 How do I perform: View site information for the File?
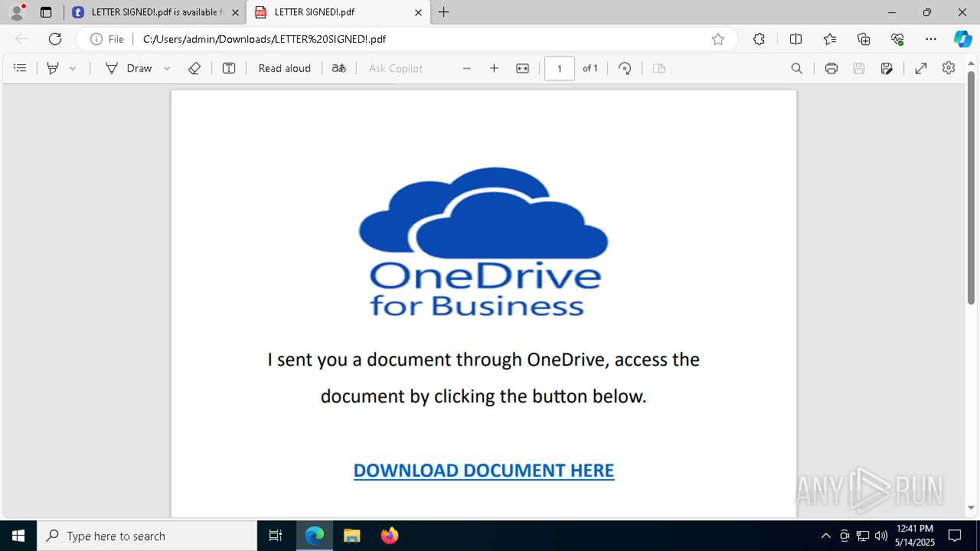[107, 39]
